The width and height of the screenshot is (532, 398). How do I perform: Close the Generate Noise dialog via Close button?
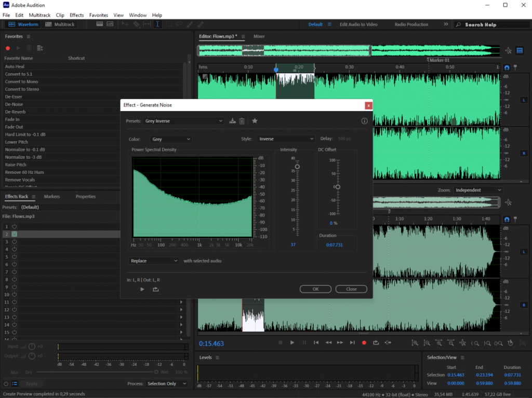pyautogui.click(x=351, y=289)
